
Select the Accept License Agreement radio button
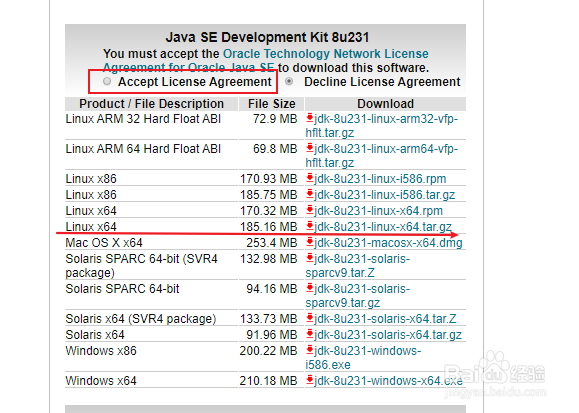pyautogui.click(x=107, y=81)
